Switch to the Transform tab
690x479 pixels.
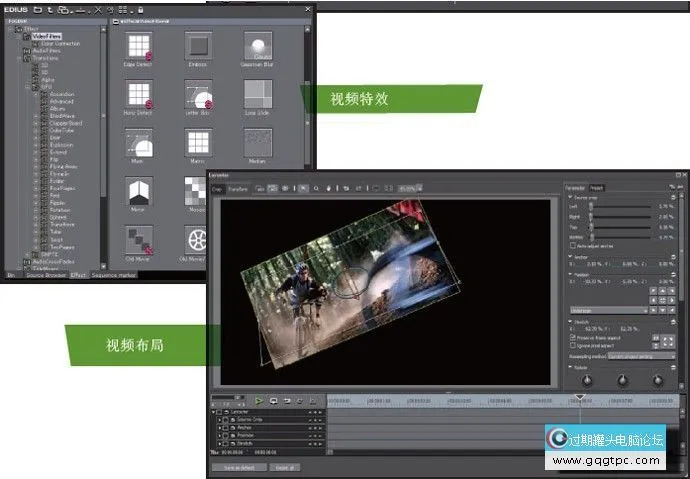[238, 187]
